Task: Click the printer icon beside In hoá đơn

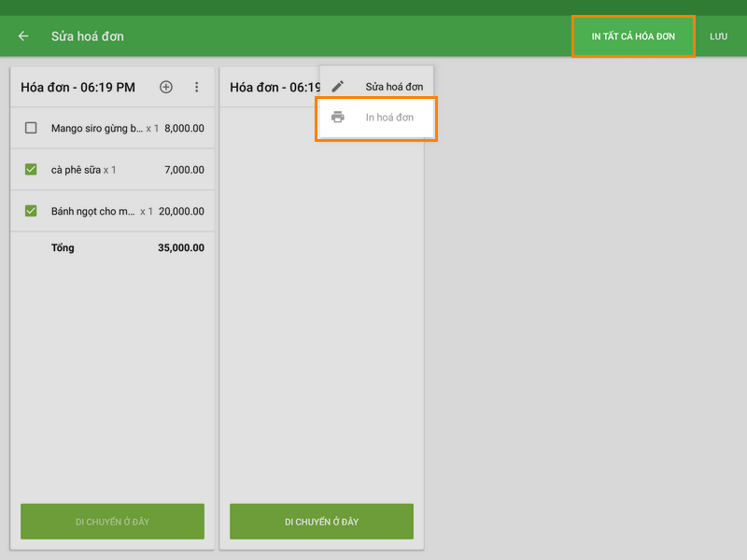Action: point(338,118)
